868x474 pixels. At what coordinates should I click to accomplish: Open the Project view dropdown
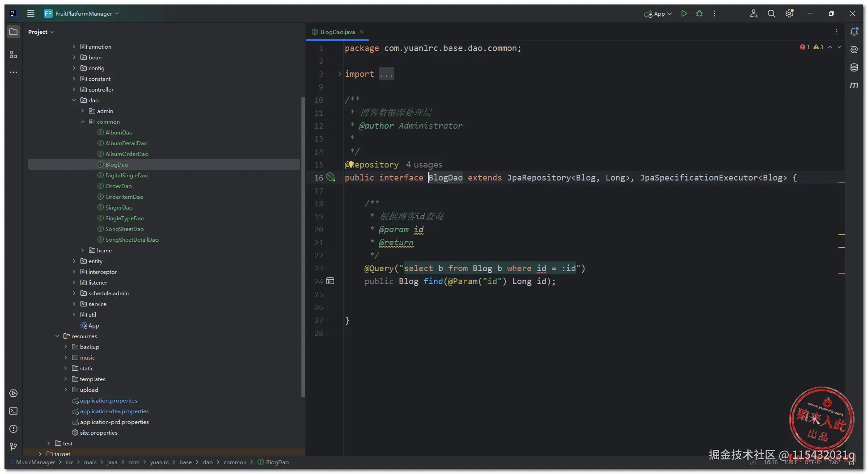pyautogui.click(x=41, y=32)
